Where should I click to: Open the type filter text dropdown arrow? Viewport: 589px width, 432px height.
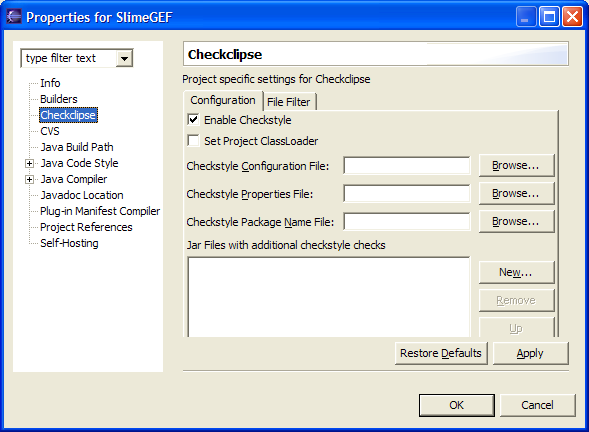[x=124, y=58]
